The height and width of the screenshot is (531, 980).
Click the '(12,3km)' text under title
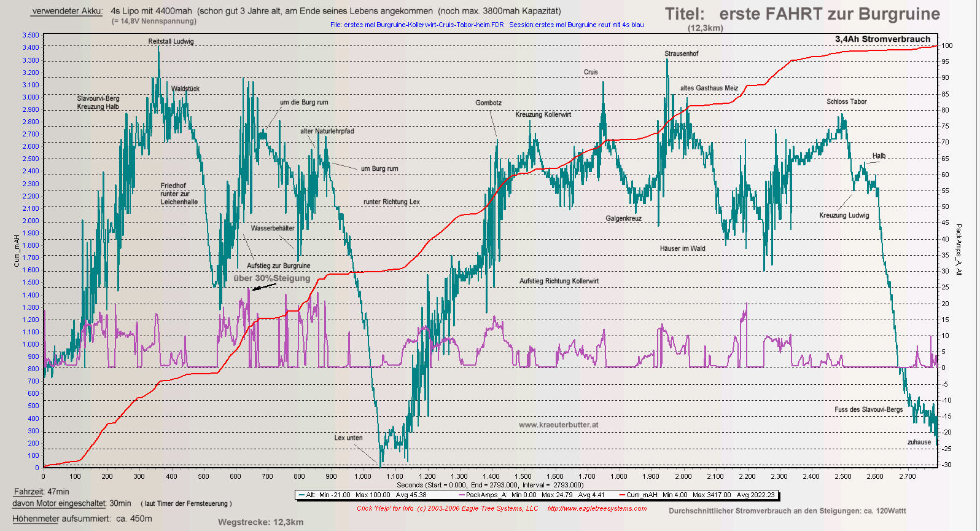pyautogui.click(x=705, y=28)
